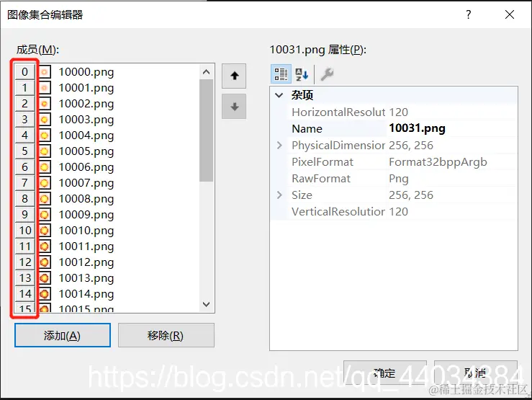Select RawFormat property label
The height and width of the screenshot is (400, 532).
pos(321,179)
